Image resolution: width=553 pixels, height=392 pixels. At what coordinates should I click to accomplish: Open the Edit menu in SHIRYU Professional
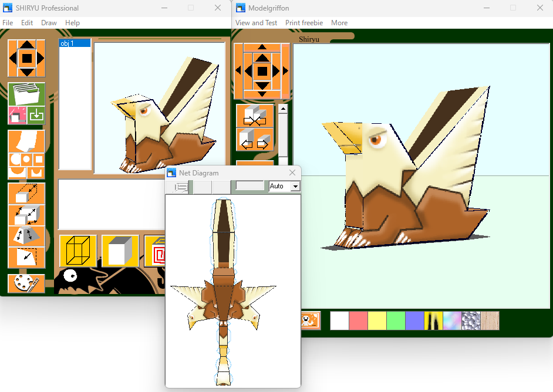tap(27, 22)
